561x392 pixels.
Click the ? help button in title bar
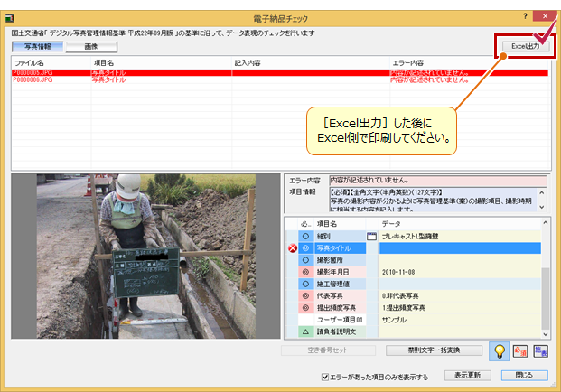click(525, 16)
